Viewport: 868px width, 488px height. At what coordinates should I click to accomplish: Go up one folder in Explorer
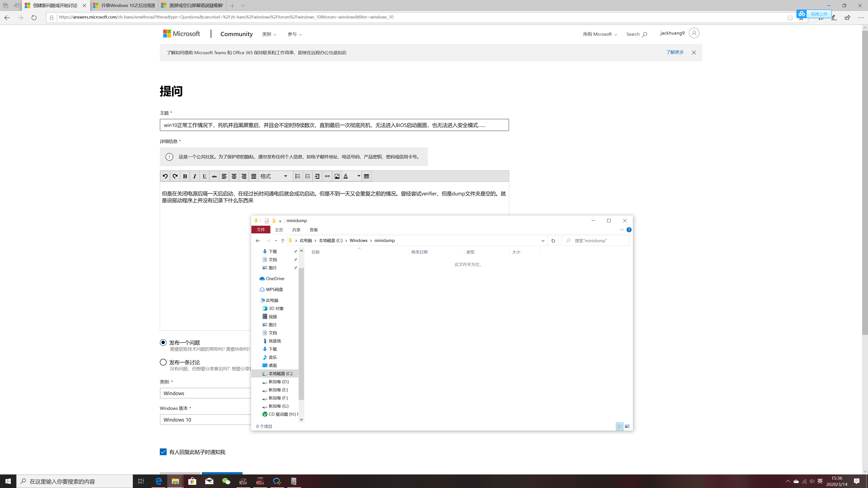(283, 240)
